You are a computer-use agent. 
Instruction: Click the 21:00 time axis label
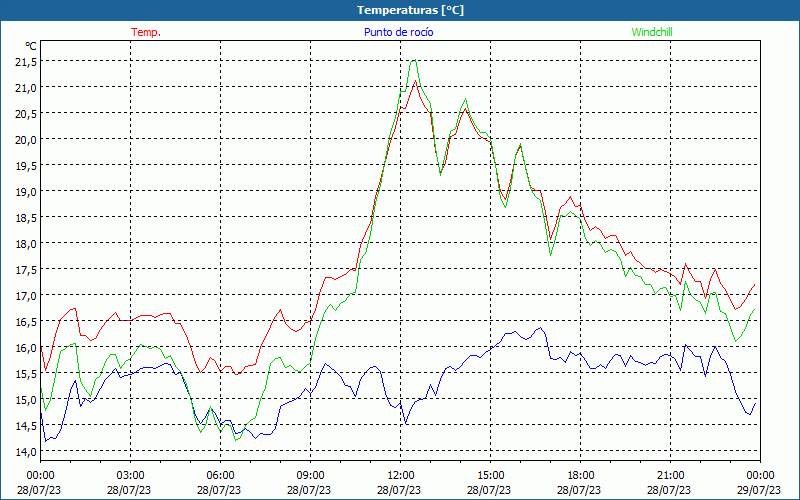[670, 476]
